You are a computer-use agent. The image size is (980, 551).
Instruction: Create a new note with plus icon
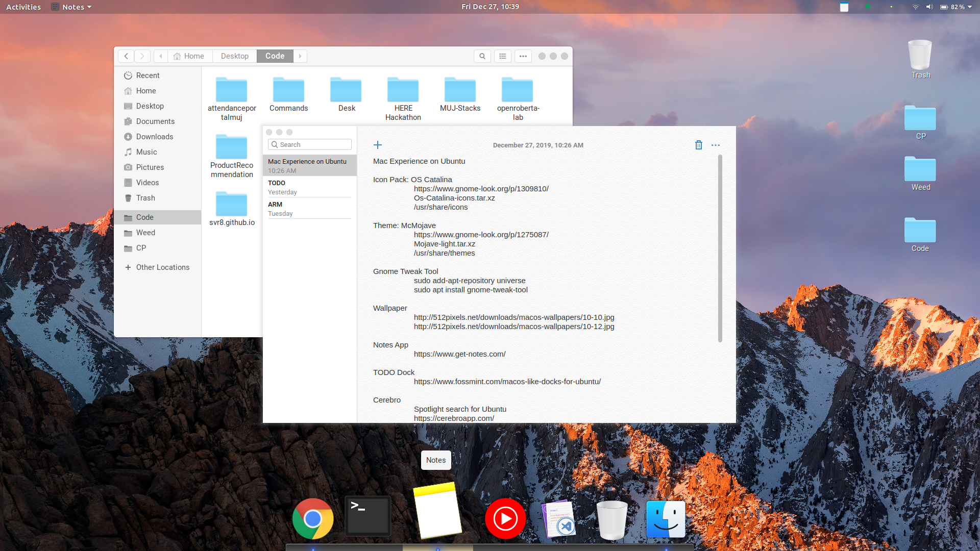point(378,145)
